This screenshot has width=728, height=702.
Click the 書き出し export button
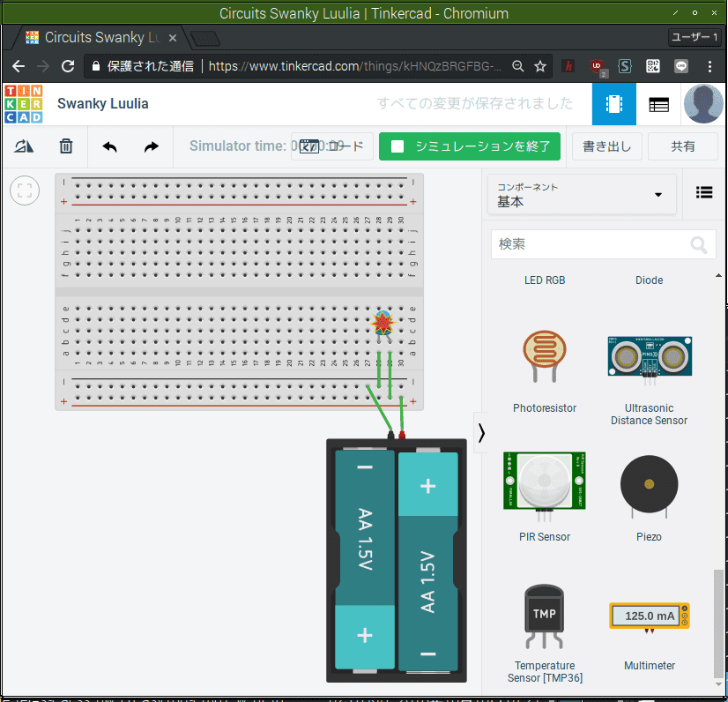(607, 146)
